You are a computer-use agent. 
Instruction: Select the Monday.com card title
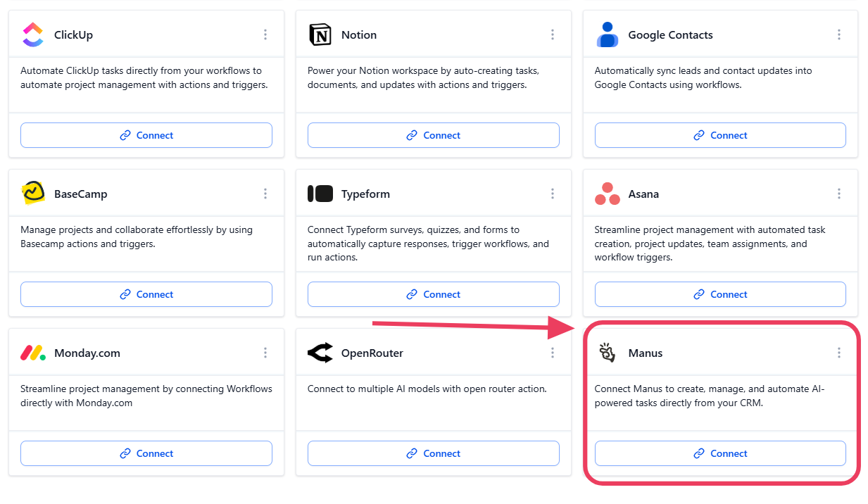tap(87, 353)
